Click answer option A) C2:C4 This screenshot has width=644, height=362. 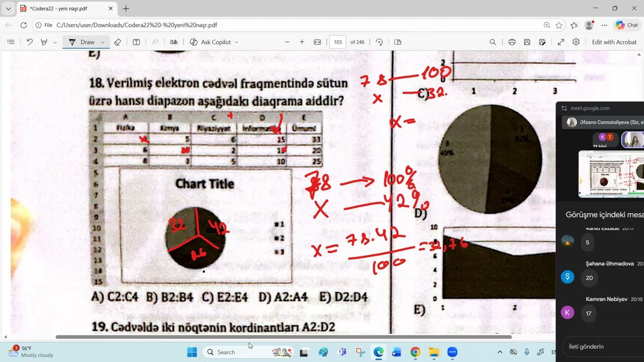pyautogui.click(x=115, y=297)
